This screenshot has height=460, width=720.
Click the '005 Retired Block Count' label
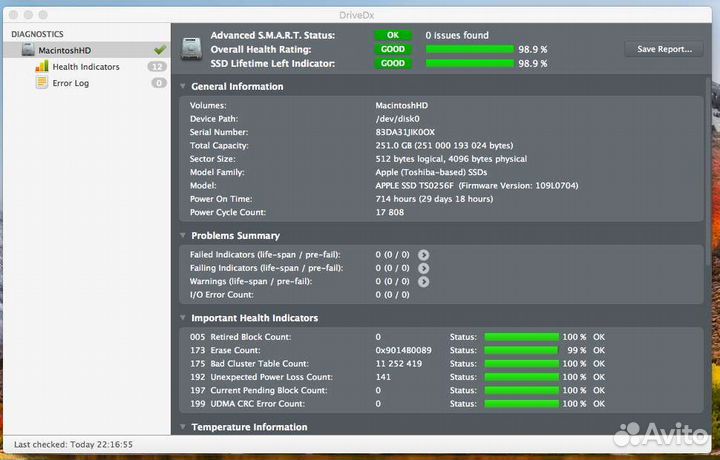240,337
